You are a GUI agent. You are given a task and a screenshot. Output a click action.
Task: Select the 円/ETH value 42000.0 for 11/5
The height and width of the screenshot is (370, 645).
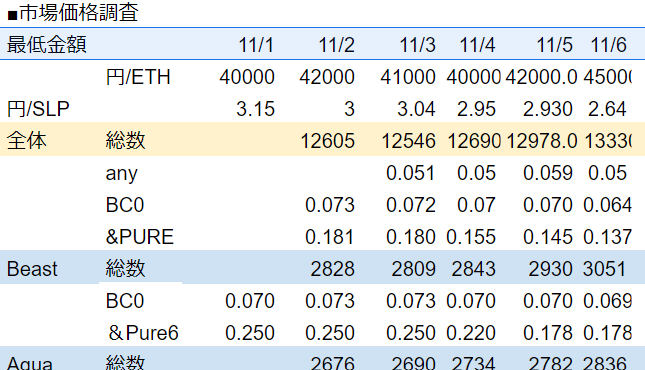pos(541,77)
